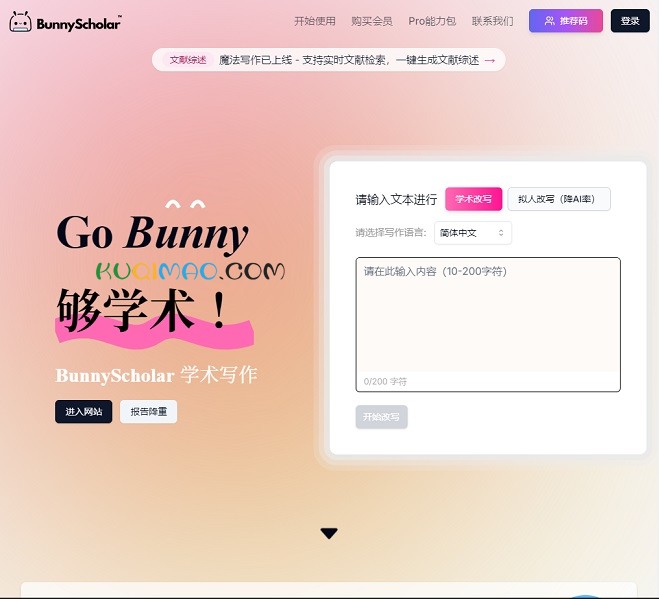
Task: Select the 拟人改写（降AI率）mode tab
Action: (x=559, y=199)
